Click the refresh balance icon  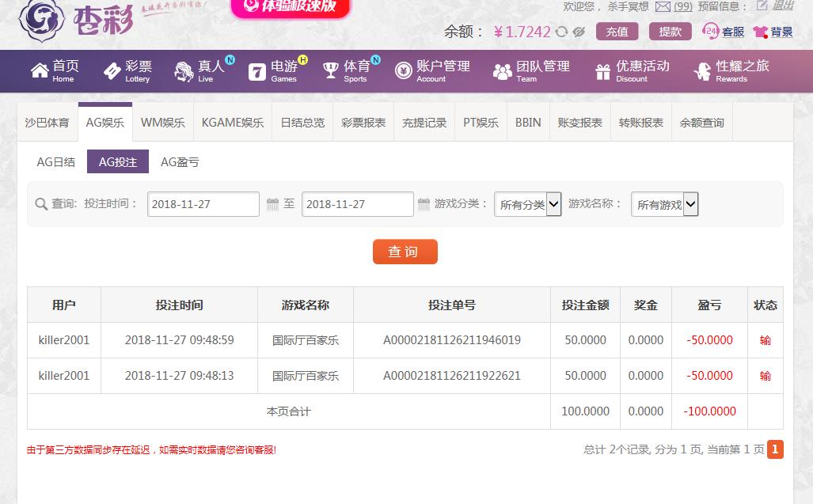[x=562, y=32]
